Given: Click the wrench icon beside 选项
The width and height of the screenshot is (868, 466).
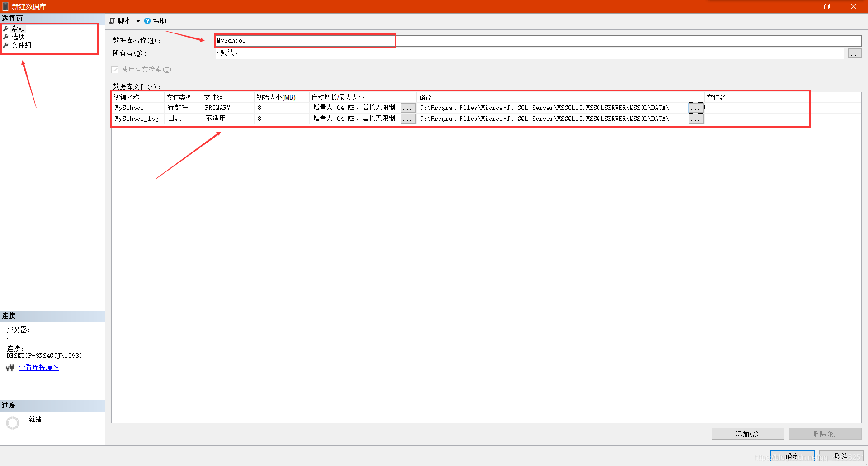Looking at the screenshot, I should click(x=6, y=37).
